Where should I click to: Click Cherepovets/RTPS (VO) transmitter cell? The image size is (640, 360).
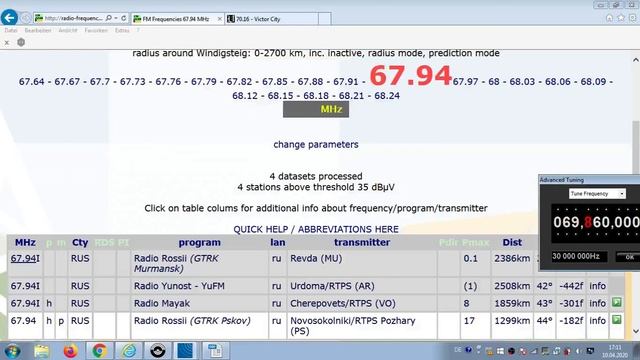point(362,303)
